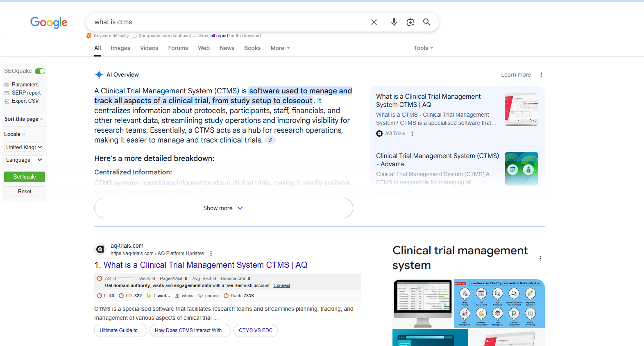Screen dimensions: 644x346
Task: Click the SEOquake keyword difficulty icon
Action: coord(89,36)
